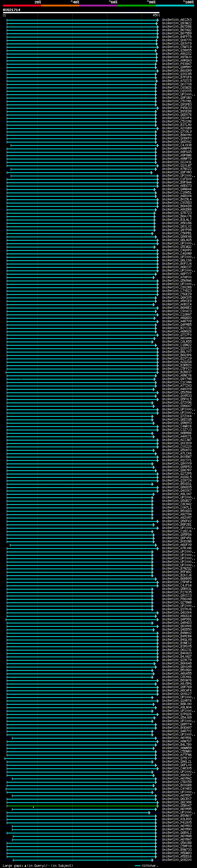
Task: Click the purple ~60% identity legend segment
Action: (99, 6)
